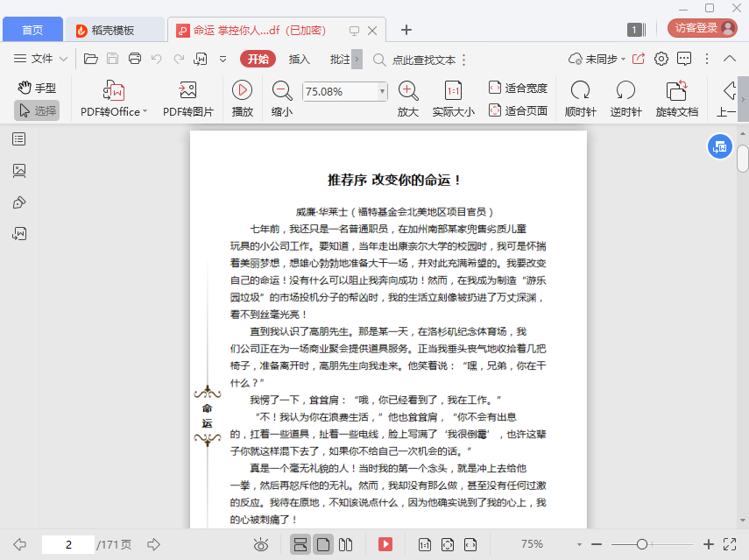Viewport: 749px width, 560px height.
Task: Click 旋转文档 rotate document
Action: coord(677,99)
